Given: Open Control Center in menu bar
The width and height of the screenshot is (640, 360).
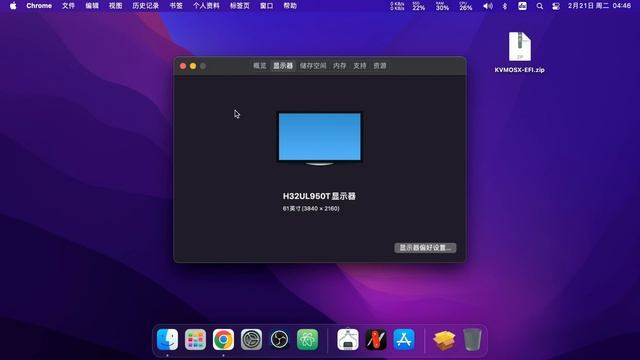Looking at the screenshot, I should (x=556, y=6).
